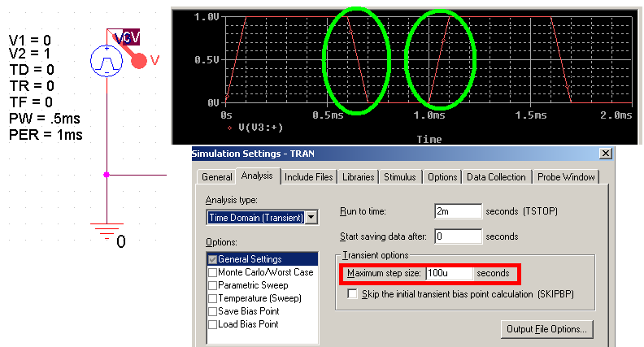Check the Load Bias Point option
This screenshot has height=347, width=644.
[x=212, y=324]
